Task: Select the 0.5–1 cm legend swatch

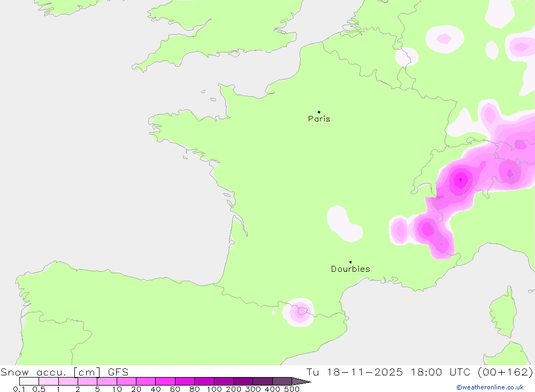Action: 49,381
